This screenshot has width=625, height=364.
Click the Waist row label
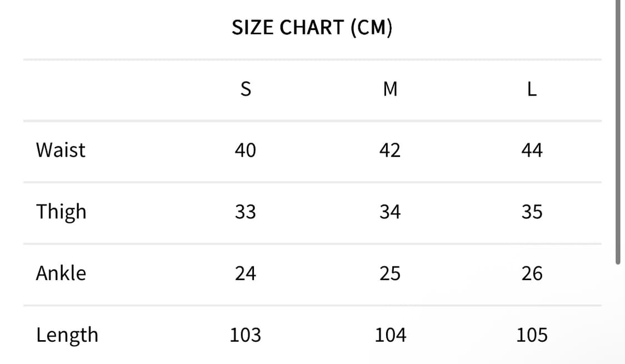(x=61, y=150)
